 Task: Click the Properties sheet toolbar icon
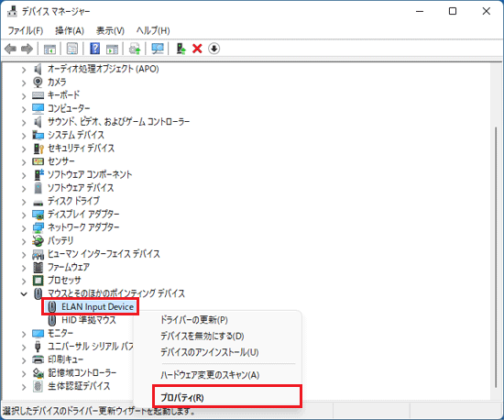[x=72, y=49]
